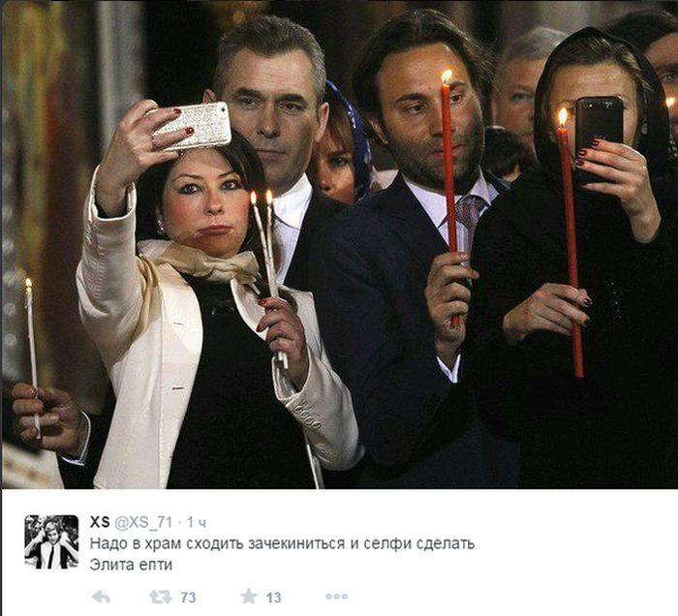Reply to the tweet using the arrow icon
The image size is (678, 616).
pyautogui.click(x=101, y=597)
